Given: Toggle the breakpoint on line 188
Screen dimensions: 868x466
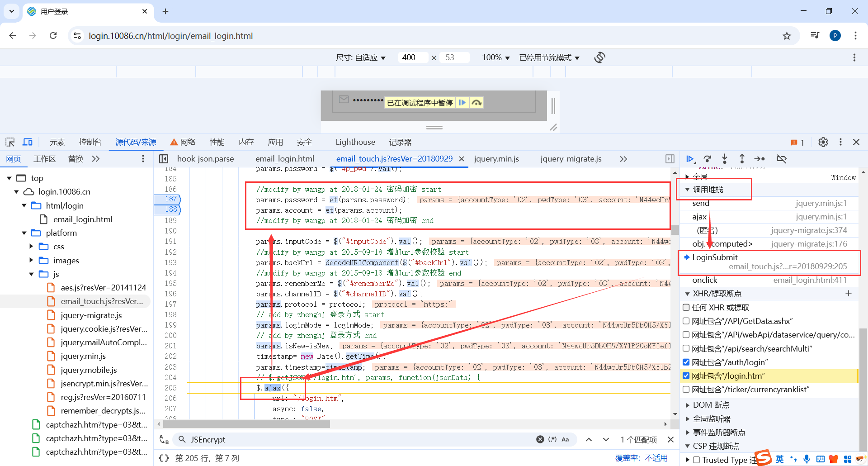Looking at the screenshot, I should 168,209.
